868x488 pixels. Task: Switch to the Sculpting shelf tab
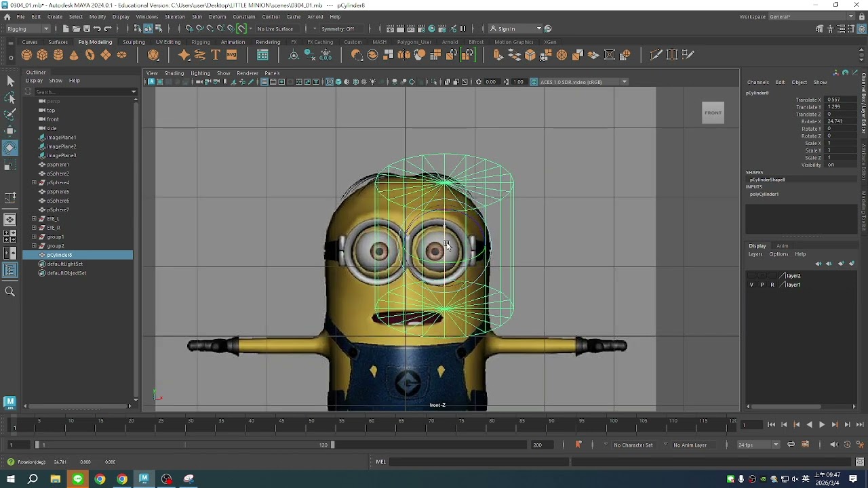134,42
